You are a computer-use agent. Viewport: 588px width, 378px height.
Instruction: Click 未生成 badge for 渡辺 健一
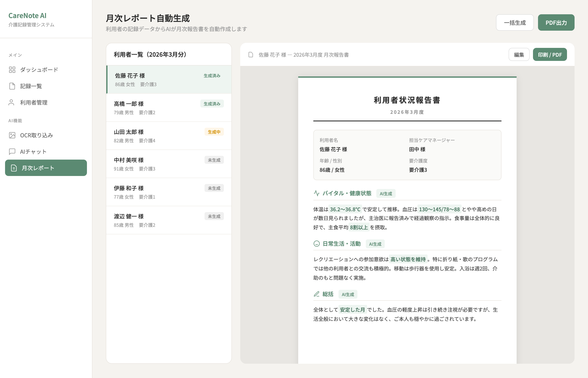[214, 216]
